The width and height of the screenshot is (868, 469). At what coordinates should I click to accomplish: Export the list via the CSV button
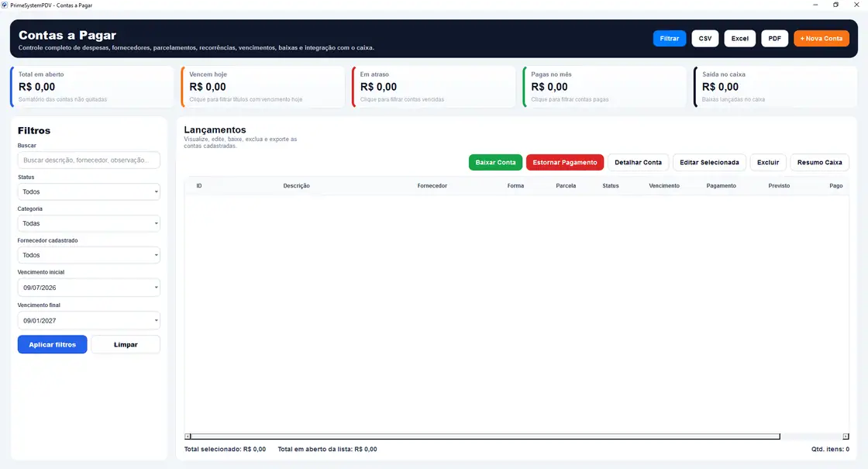pyautogui.click(x=704, y=38)
